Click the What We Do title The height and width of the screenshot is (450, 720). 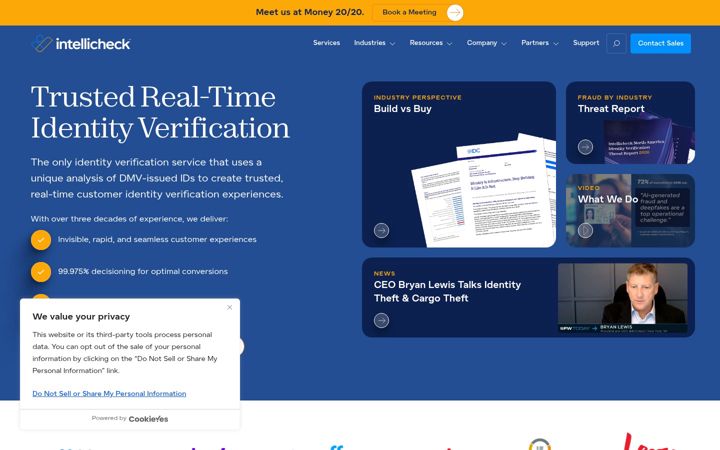click(608, 199)
